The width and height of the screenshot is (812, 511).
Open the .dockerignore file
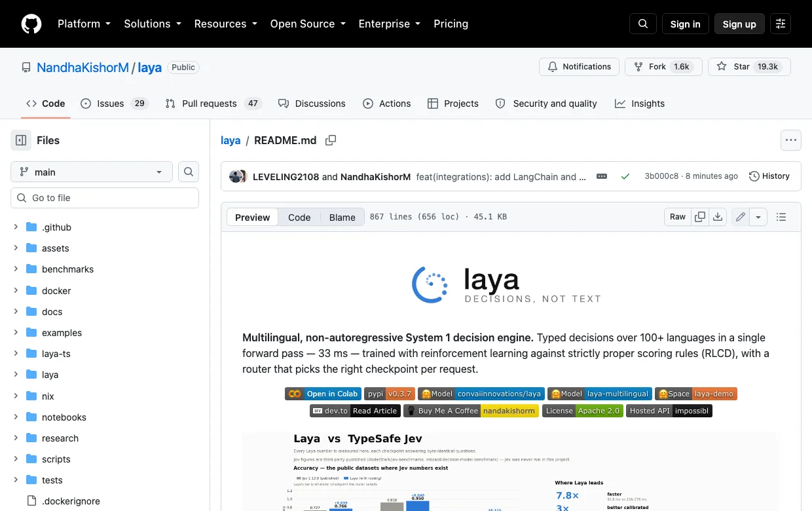(71, 501)
